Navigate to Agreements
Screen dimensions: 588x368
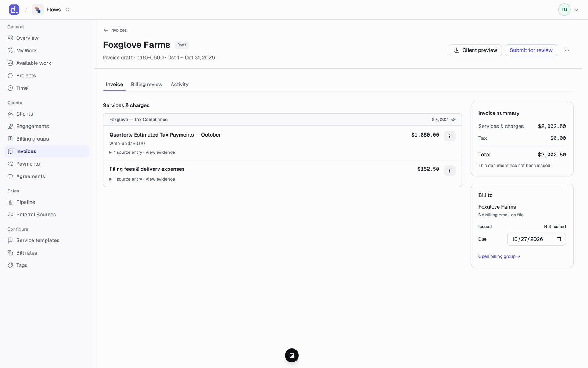click(x=47, y=176)
